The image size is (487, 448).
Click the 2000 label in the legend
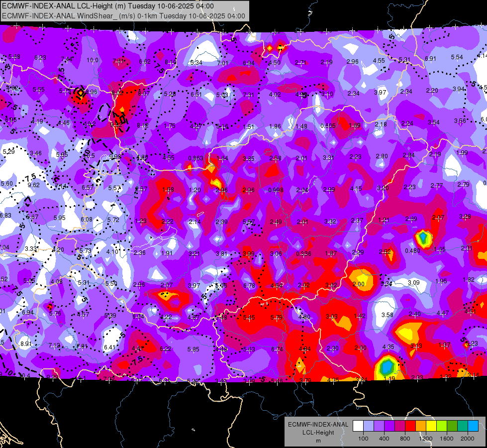tap(468, 439)
